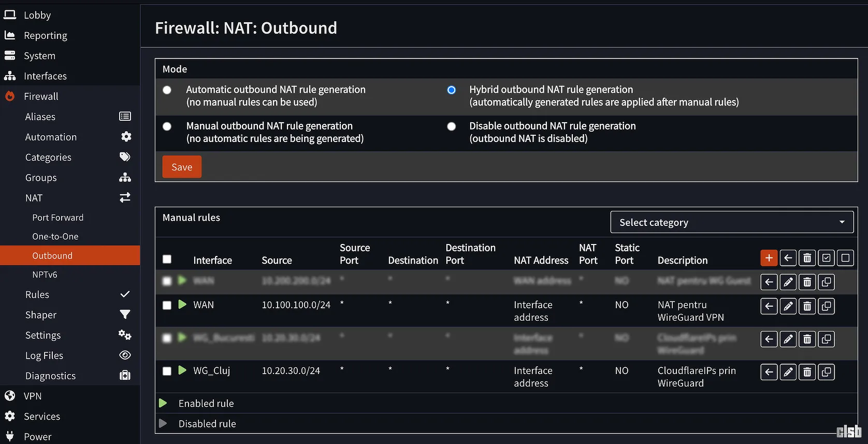The width and height of the screenshot is (868, 444).
Task: Delete the WG_Cluj outbound rule
Action: [x=807, y=372]
